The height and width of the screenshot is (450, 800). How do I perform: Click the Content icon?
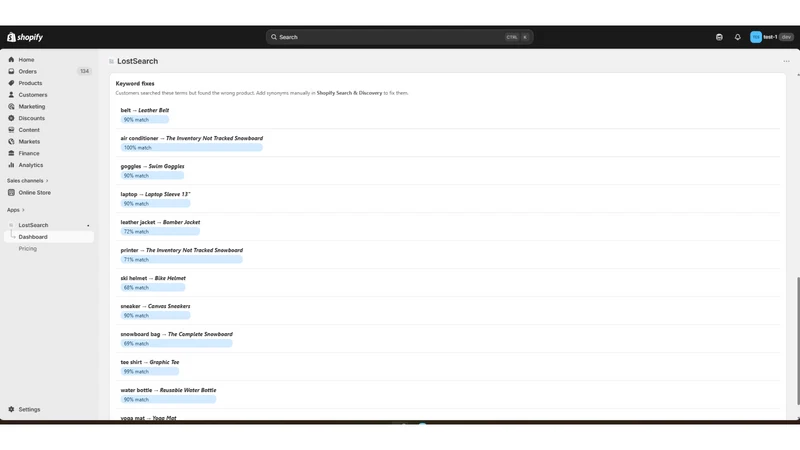pyautogui.click(x=11, y=130)
